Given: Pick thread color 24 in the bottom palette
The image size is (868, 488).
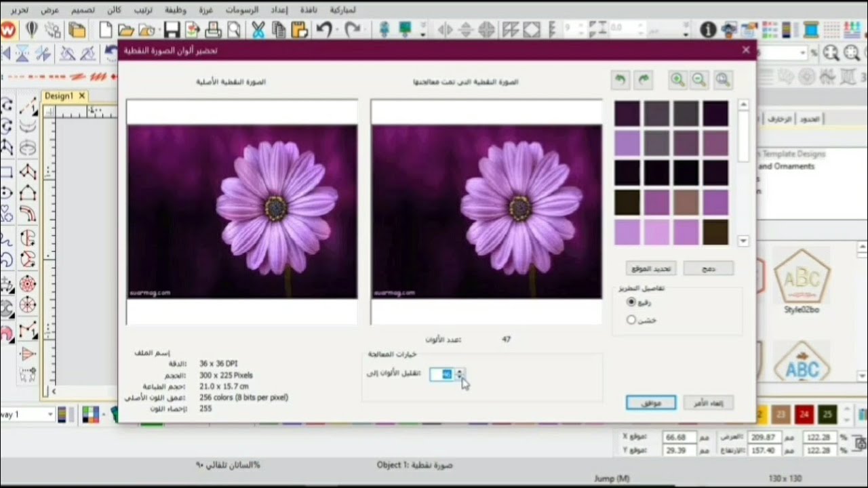Looking at the screenshot, I should [804, 414].
